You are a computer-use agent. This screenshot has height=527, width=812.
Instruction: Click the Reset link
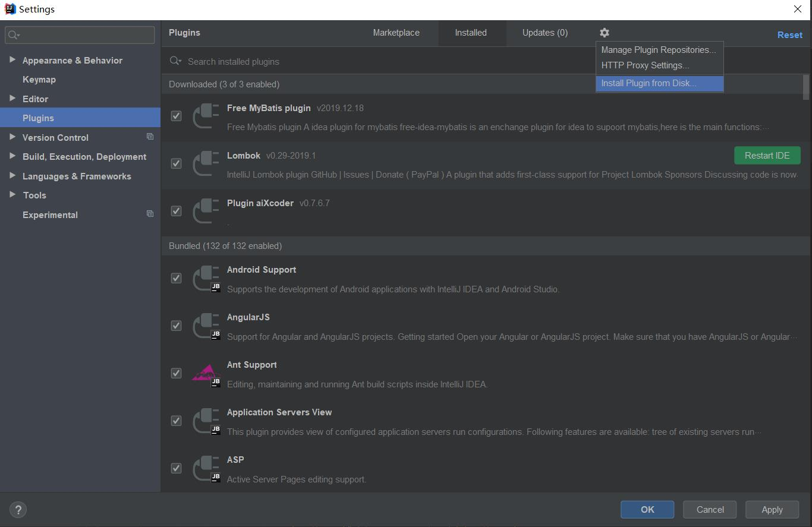click(789, 35)
